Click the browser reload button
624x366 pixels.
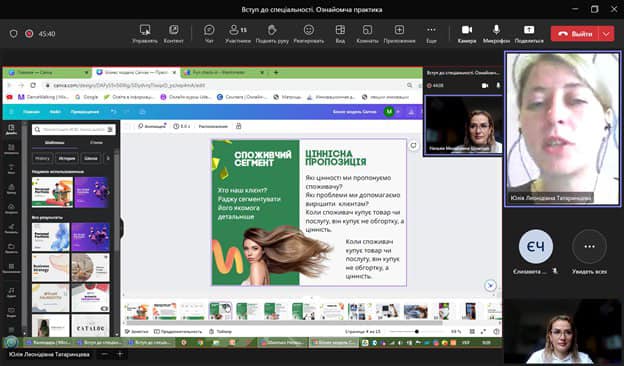(33, 85)
